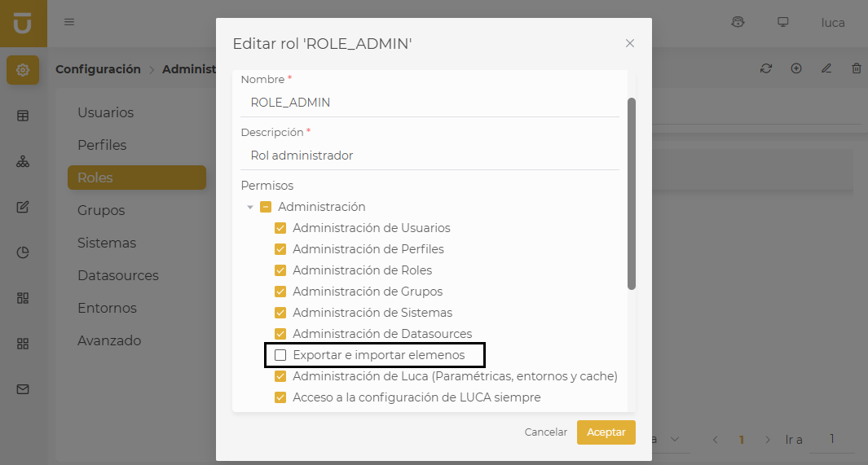
Task: Click the refresh icon in toolbar
Action: coord(765,68)
